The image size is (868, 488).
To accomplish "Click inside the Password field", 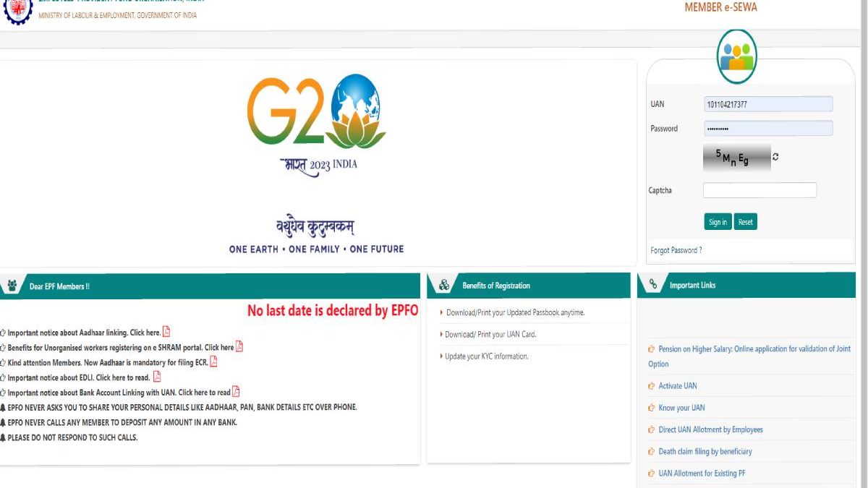I will [768, 128].
